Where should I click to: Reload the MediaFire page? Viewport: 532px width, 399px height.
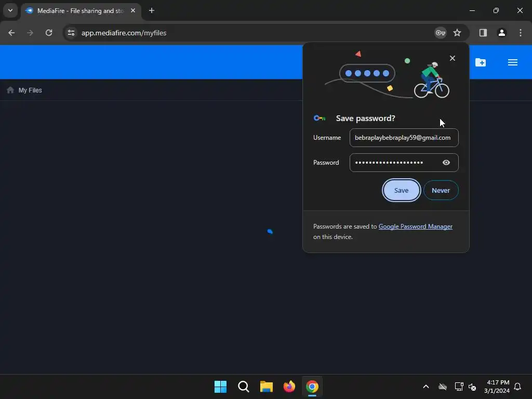[x=49, y=33]
